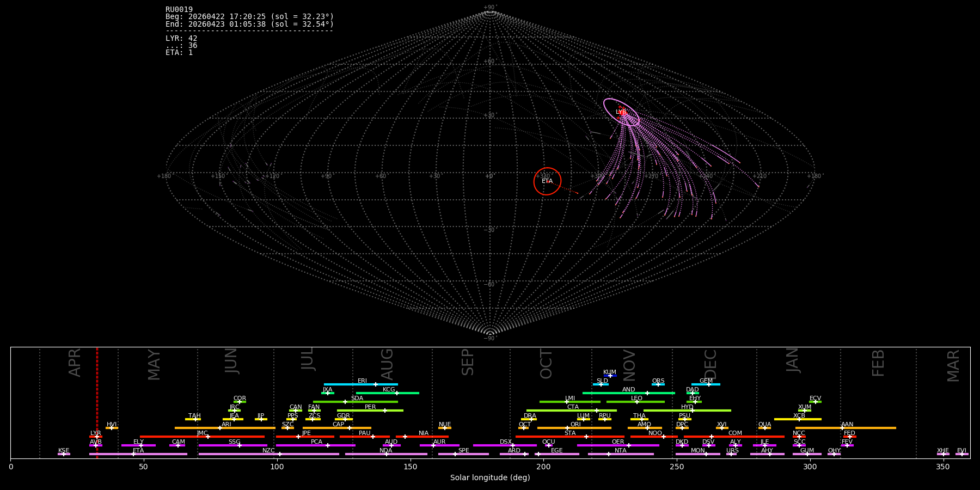Click the peak cross marker on the PER bar
Viewport: 980px width, 490px height.
384,411
